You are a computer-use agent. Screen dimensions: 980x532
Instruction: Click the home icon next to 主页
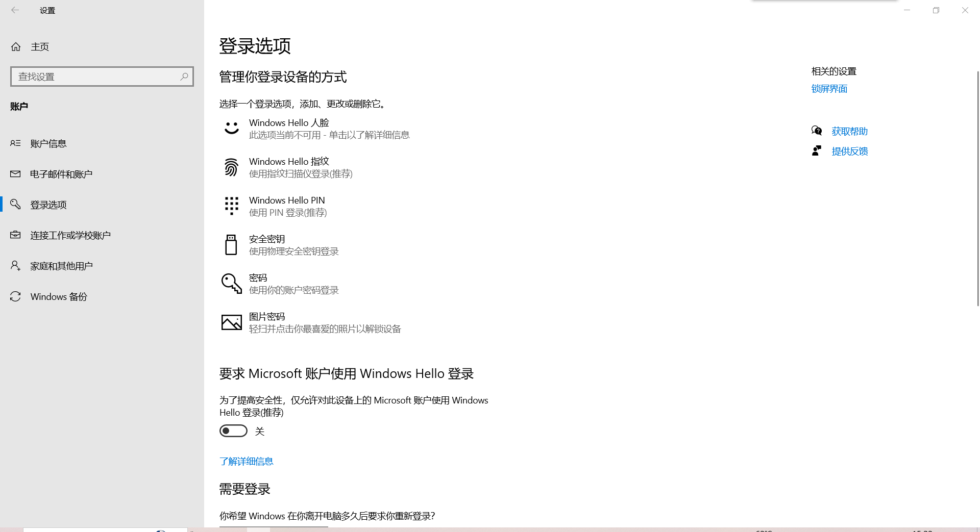[16, 47]
